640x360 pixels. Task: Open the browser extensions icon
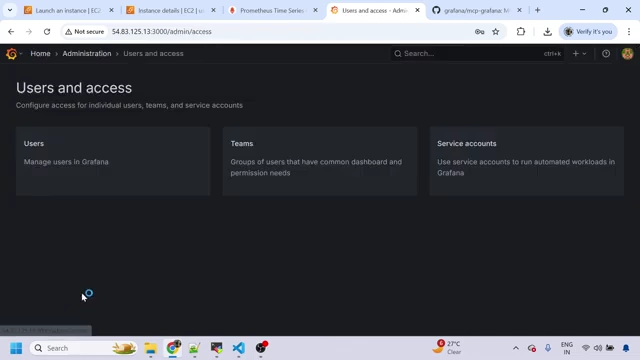520,31
